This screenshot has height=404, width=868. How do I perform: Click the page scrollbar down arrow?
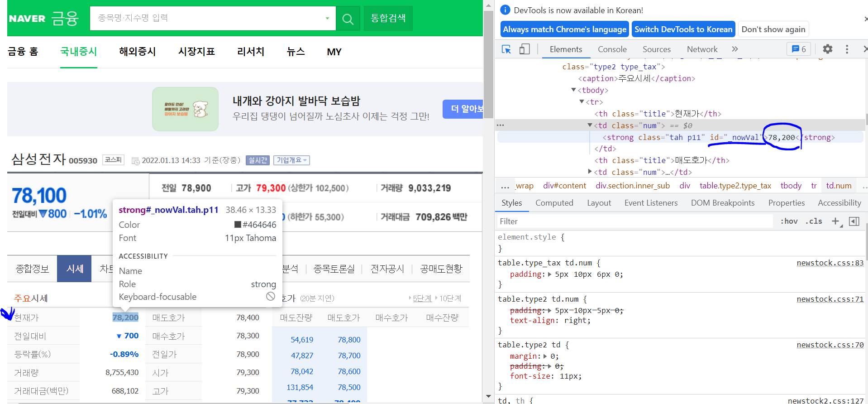tap(488, 396)
